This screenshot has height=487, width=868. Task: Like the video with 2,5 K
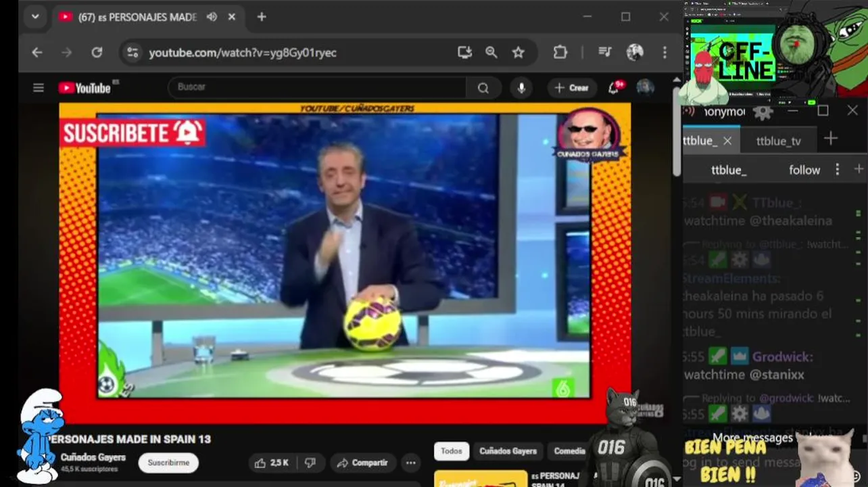271,463
